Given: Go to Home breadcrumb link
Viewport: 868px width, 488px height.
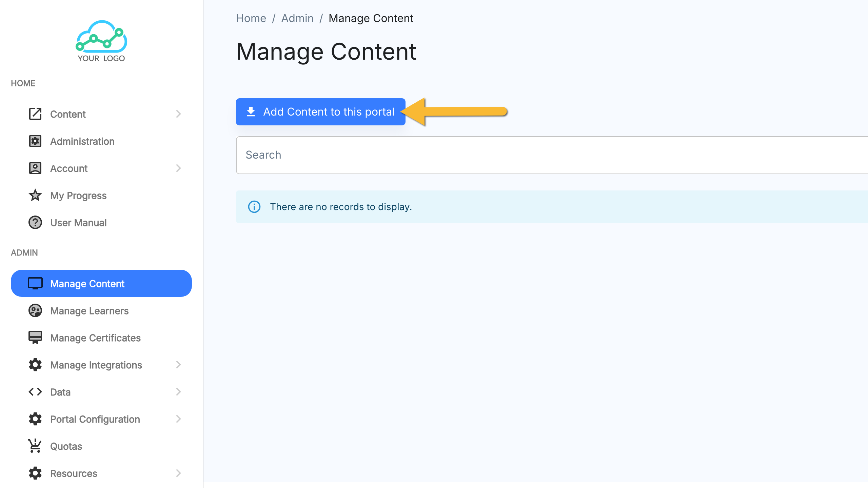Looking at the screenshot, I should click(x=251, y=18).
